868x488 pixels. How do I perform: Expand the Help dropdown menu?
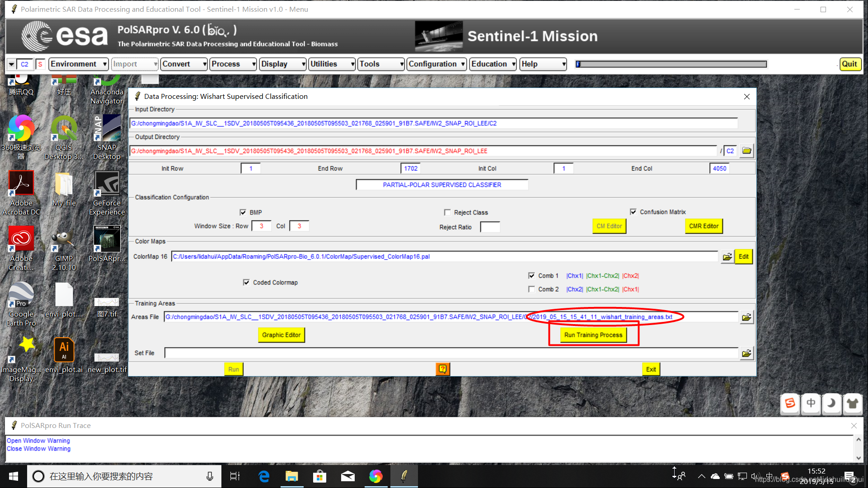coord(543,64)
